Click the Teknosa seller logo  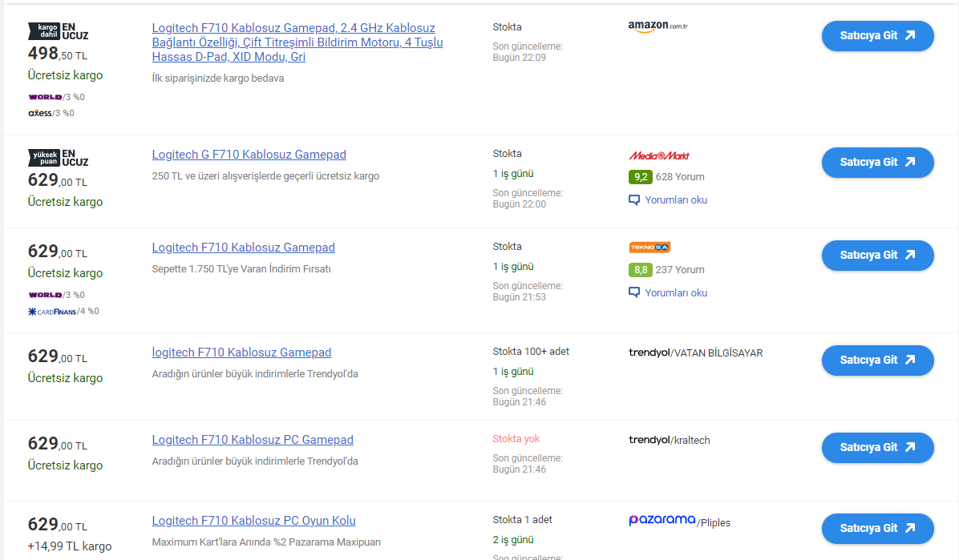point(649,248)
